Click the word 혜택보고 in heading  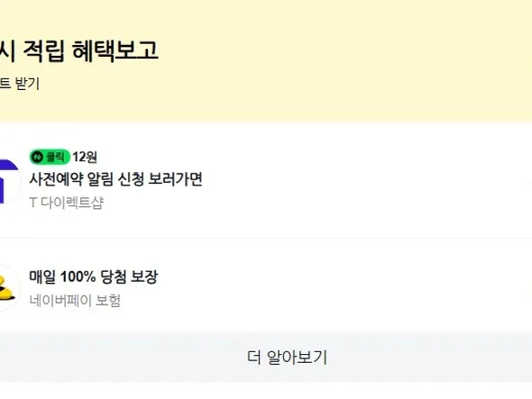click(x=115, y=50)
